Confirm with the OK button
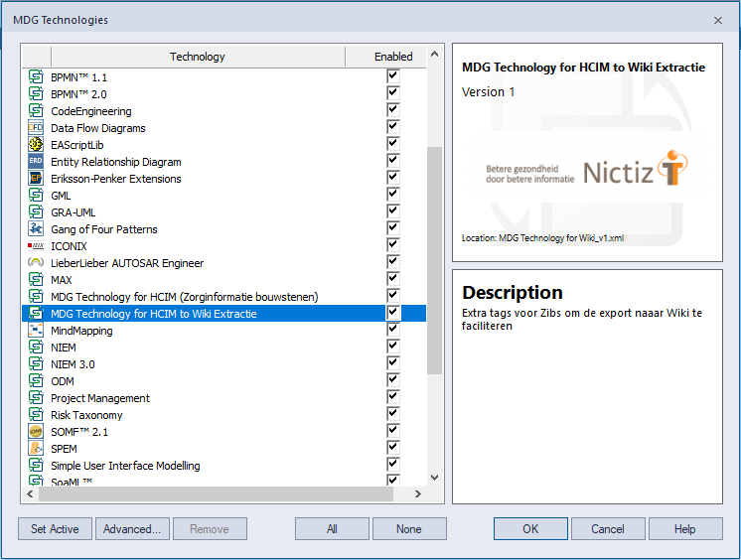741x560 pixels. [x=530, y=529]
